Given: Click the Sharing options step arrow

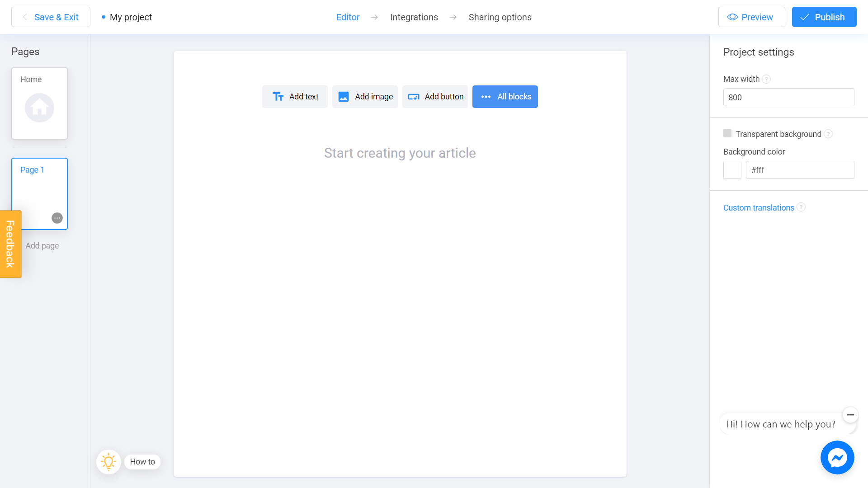Looking at the screenshot, I should pos(453,17).
